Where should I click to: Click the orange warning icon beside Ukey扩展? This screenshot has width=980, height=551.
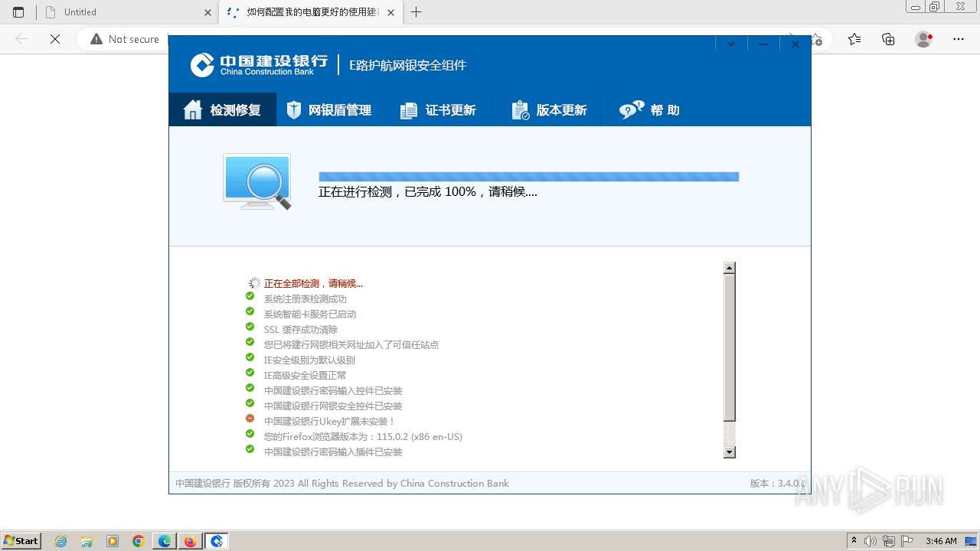point(250,419)
